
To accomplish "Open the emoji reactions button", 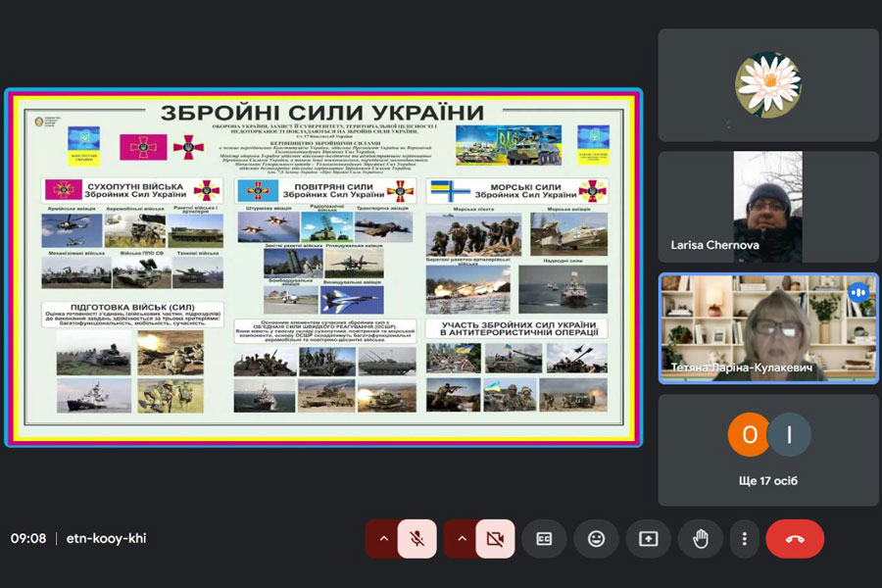I will tap(596, 539).
